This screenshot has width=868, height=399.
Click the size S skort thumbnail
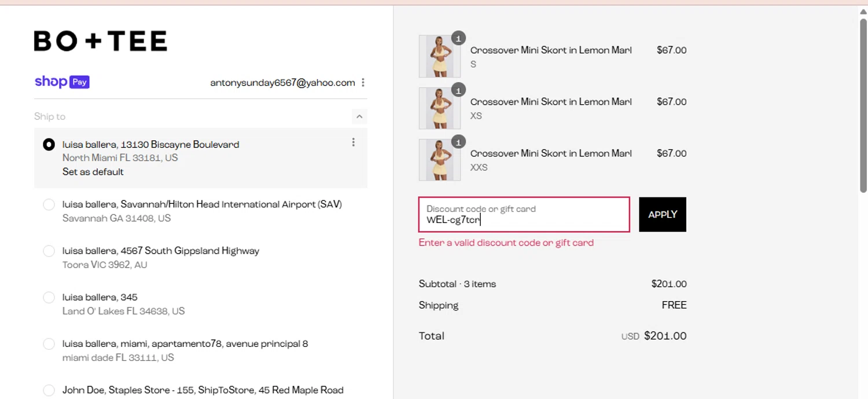click(x=440, y=56)
